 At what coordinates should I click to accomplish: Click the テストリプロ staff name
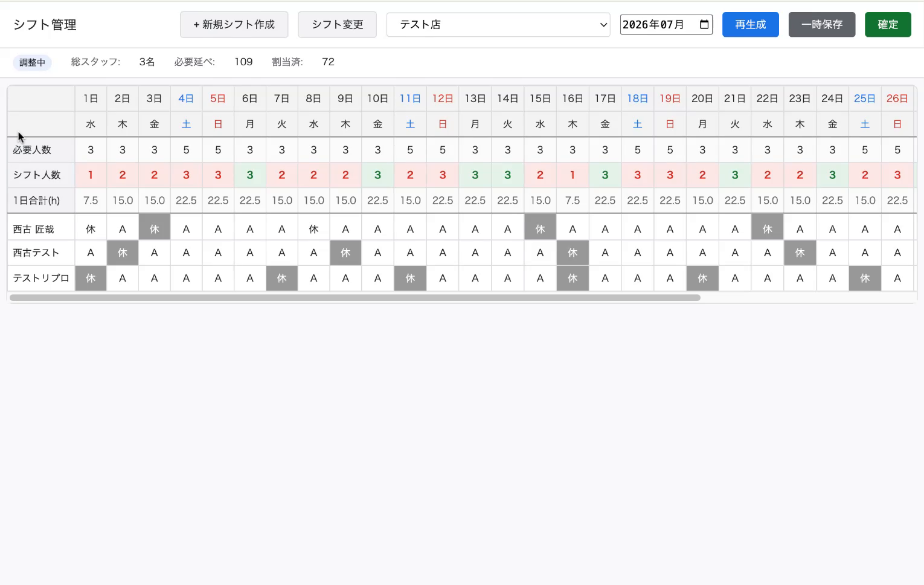pyautogui.click(x=41, y=278)
